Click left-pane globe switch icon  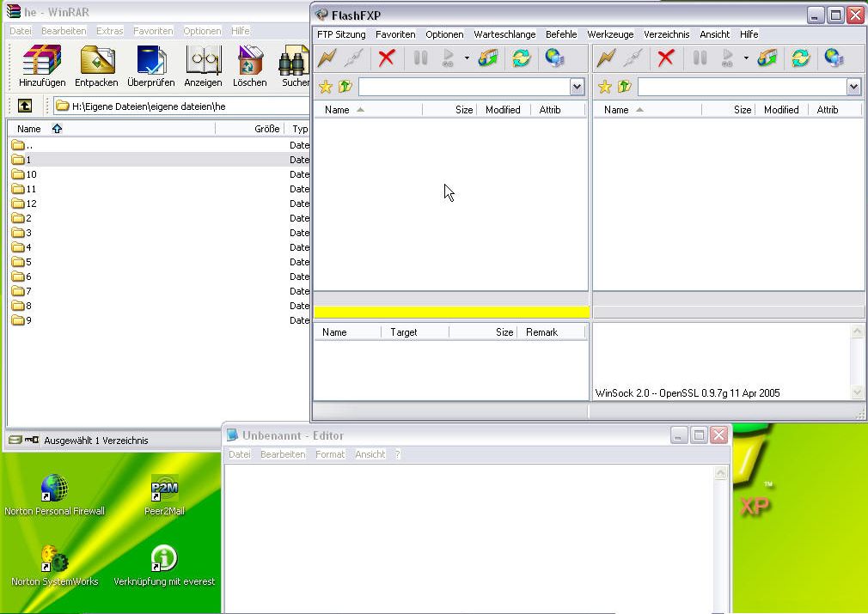coord(554,58)
